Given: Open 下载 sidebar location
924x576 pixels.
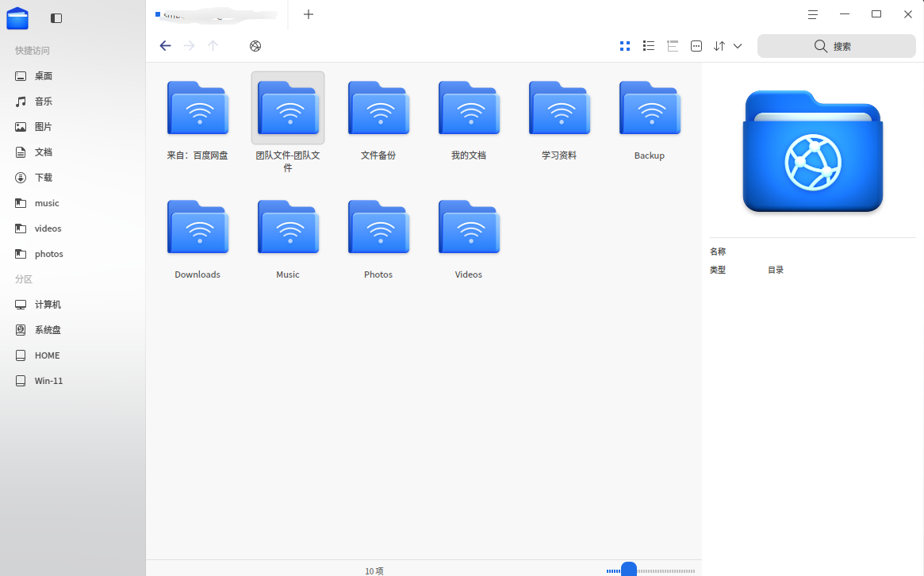Looking at the screenshot, I should (72, 178).
